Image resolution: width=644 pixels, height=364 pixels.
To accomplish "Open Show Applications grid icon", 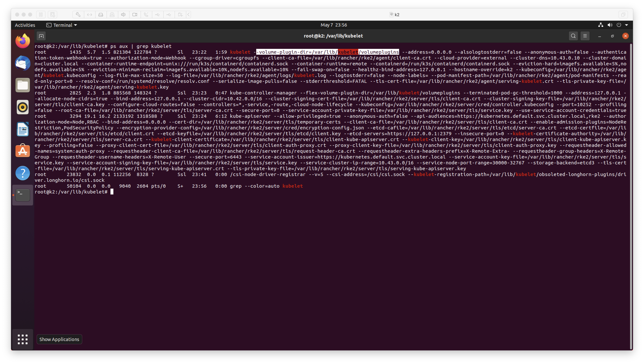I will click(x=22, y=339).
